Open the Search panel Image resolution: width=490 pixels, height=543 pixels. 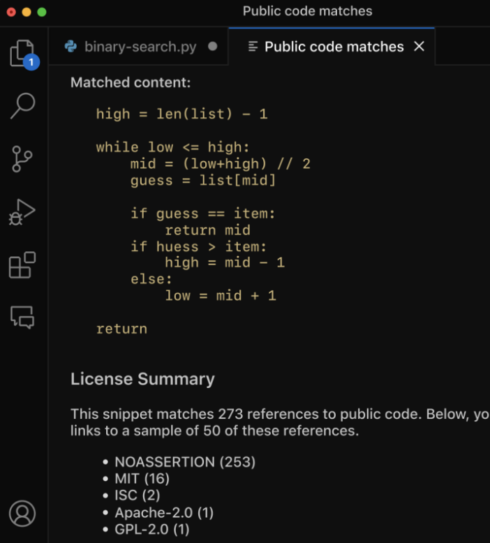coord(23,106)
